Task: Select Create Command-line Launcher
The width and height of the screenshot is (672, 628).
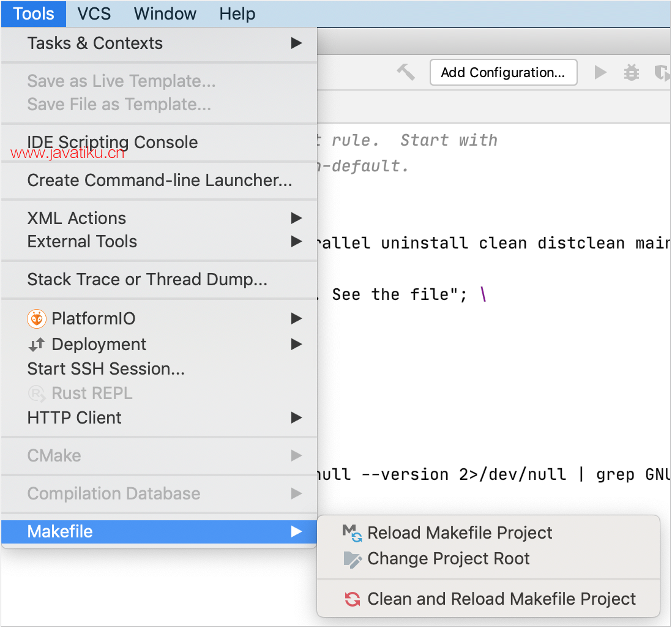Action: pyautogui.click(x=159, y=181)
